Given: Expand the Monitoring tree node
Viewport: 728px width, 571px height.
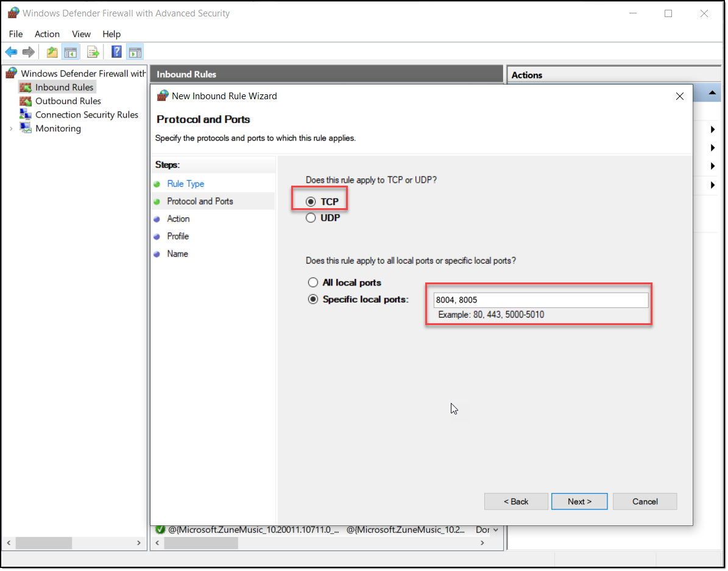Looking at the screenshot, I should pos(11,128).
